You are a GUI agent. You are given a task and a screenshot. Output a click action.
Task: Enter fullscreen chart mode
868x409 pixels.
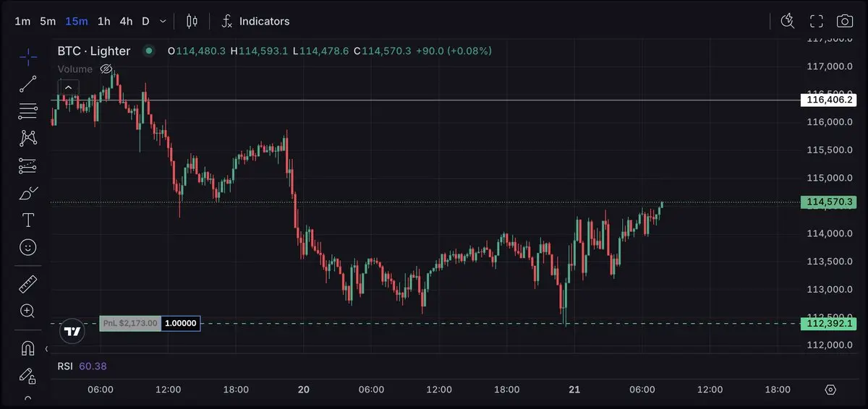tap(817, 21)
